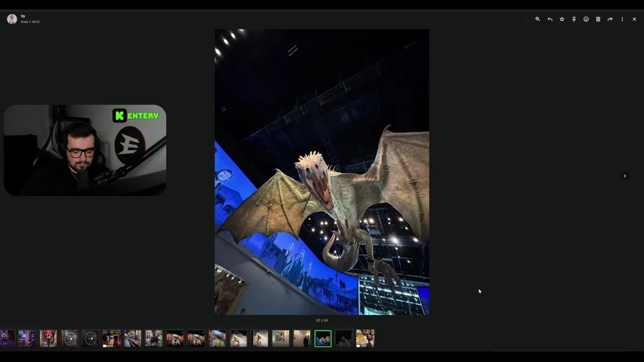Open the thumbnail showing a person's silhouette
The image size is (644, 362).
(302, 338)
